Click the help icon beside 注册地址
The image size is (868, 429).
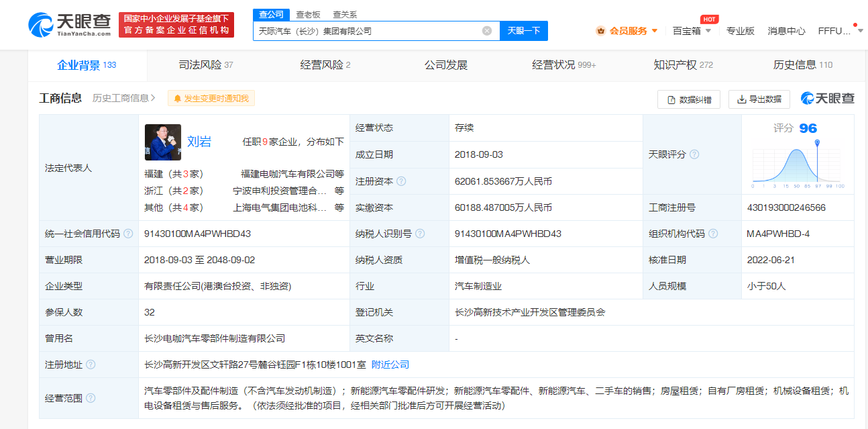[91, 365]
